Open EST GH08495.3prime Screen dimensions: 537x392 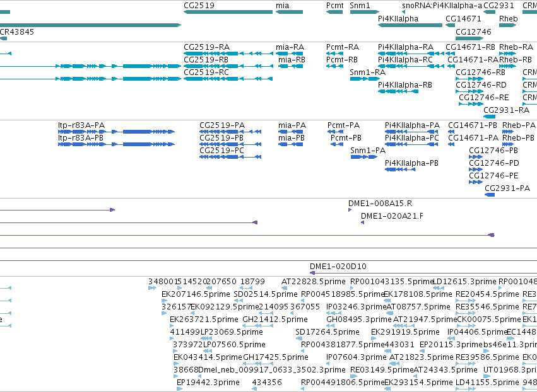click(x=359, y=320)
